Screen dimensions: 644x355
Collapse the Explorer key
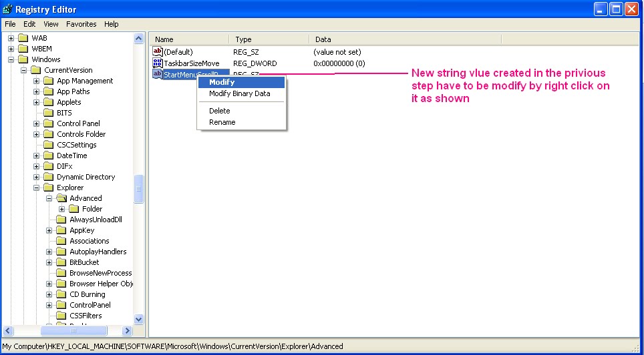click(37, 188)
